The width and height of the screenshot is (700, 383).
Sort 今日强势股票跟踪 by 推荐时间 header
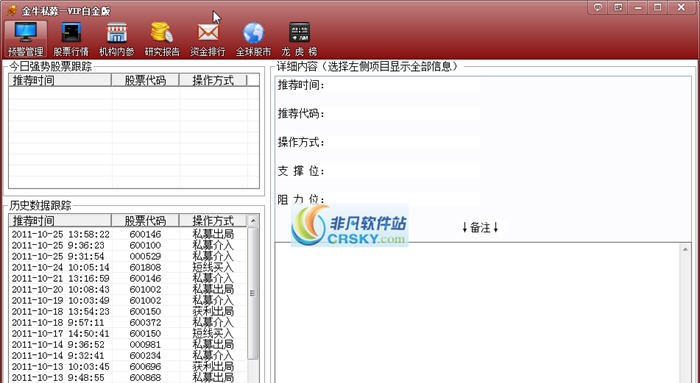coord(60,80)
